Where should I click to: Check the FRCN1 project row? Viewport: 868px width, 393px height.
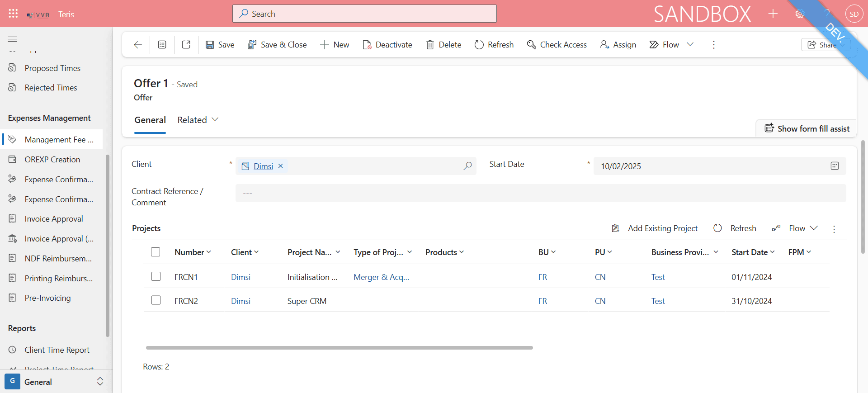(x=156, y=276)
